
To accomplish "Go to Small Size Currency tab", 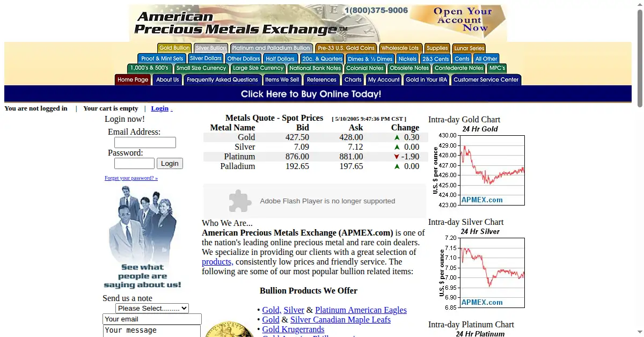I will tap(201, 68).
